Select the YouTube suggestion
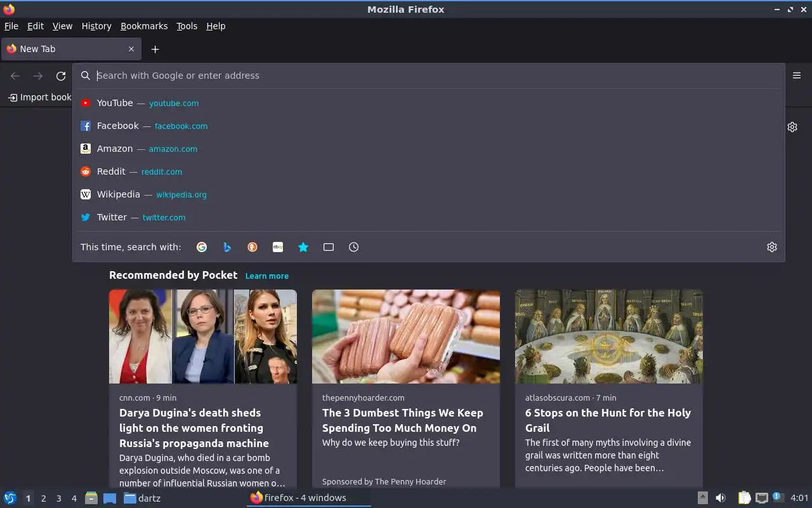The width and height of the screenshot is (812, 508). click(x=429, y=103)
